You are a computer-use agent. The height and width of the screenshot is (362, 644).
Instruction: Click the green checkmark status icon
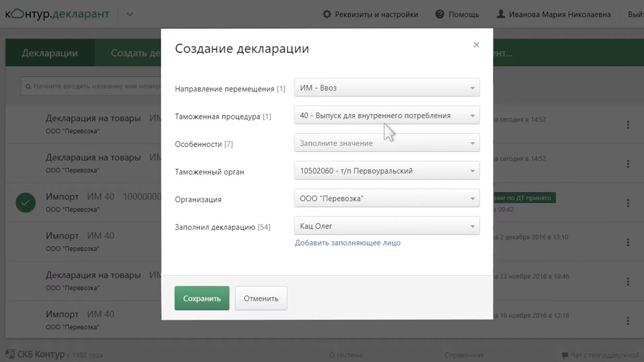pyautogui.click(x=26, y=203)
